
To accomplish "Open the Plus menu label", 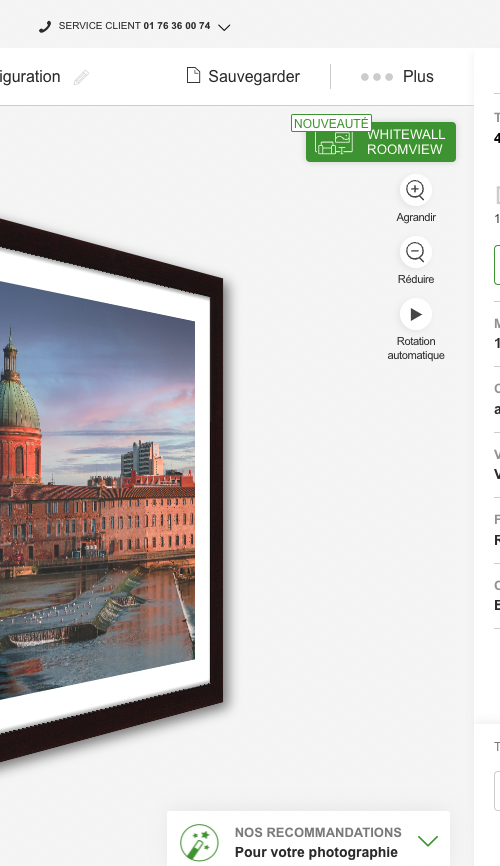I will click(418, 77).
